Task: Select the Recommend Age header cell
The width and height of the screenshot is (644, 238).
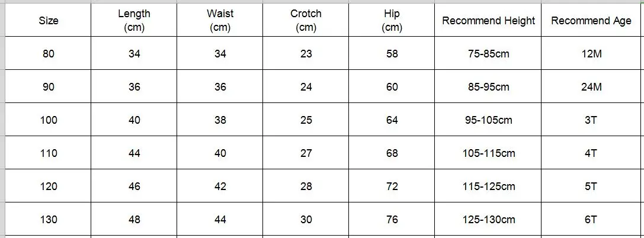Action: click(x=591, y=20)
